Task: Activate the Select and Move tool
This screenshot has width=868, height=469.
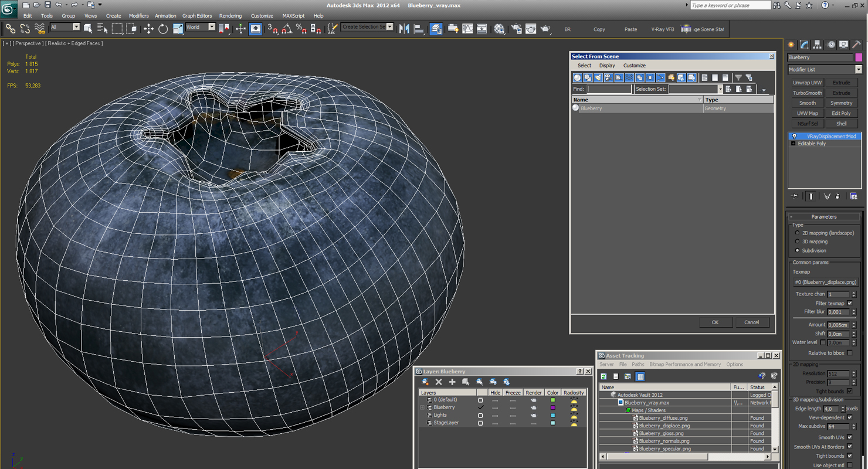Action: pos(148,28)
